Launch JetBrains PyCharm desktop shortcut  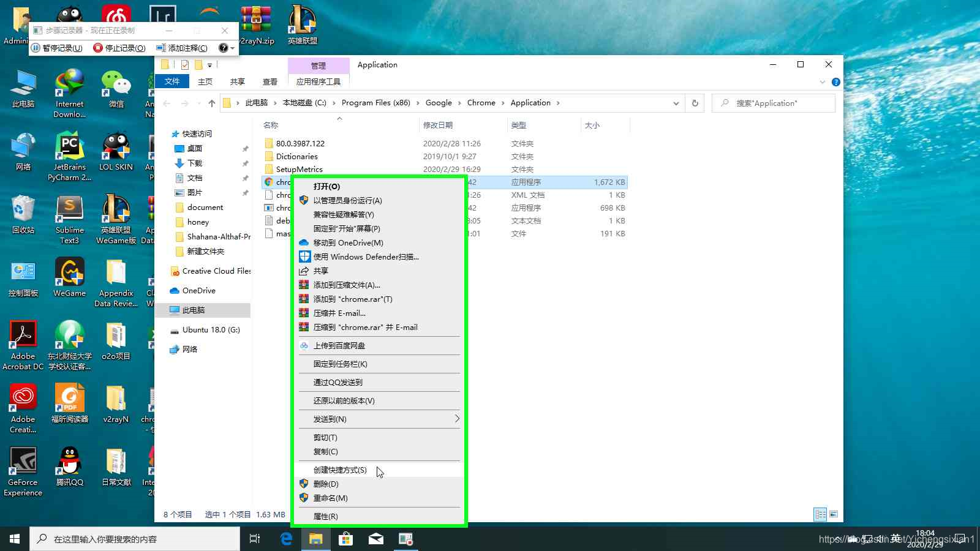[69, 156]
